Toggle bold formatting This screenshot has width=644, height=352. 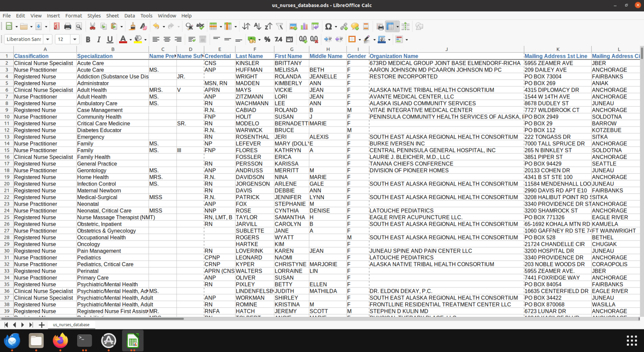click(88, 39)
